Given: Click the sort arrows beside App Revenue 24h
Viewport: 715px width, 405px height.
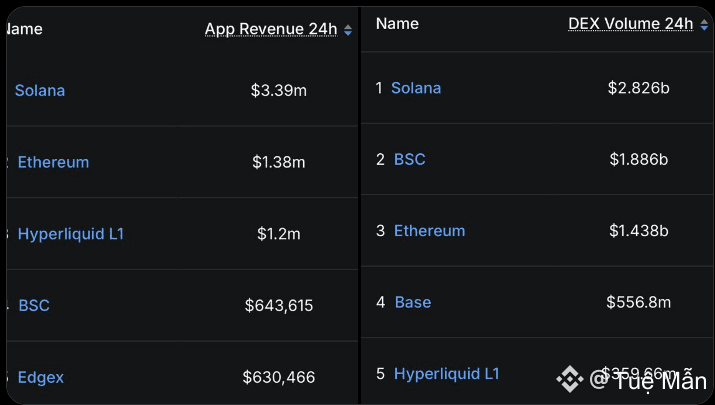Looking at the screenshot, I should pyautogui.click(x=348, y=30).
